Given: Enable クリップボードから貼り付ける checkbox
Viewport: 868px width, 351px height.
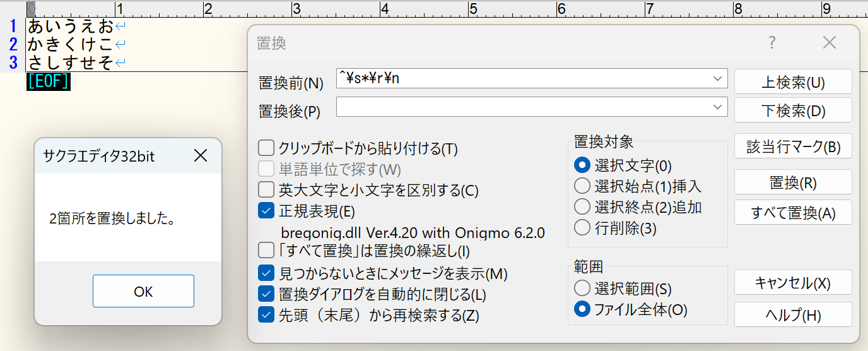Looking at the screenshot, I should tap(266, 149).
